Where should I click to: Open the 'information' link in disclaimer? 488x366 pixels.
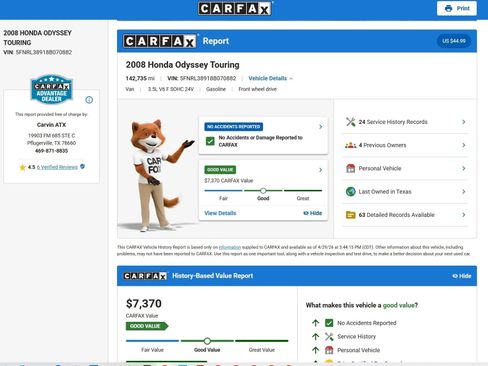point(230,247)
